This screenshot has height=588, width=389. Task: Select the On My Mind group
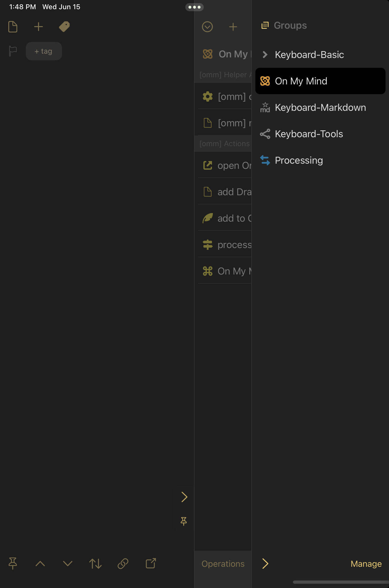click(x=320, y=81)
